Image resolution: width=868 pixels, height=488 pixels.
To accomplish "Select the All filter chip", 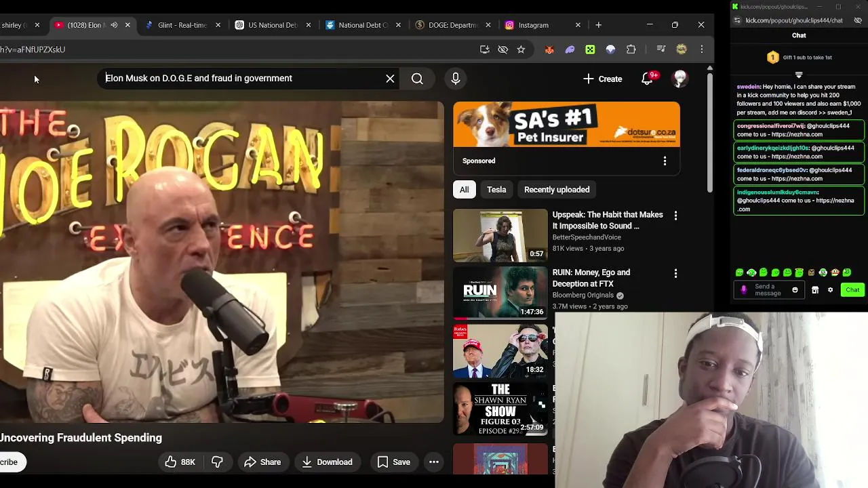I will coord(465,190).
